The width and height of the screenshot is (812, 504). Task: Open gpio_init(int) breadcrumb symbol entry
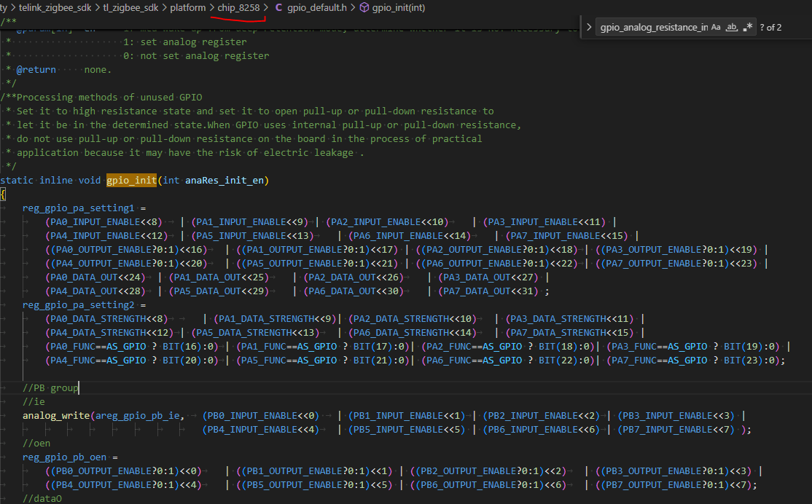point(398,8)
